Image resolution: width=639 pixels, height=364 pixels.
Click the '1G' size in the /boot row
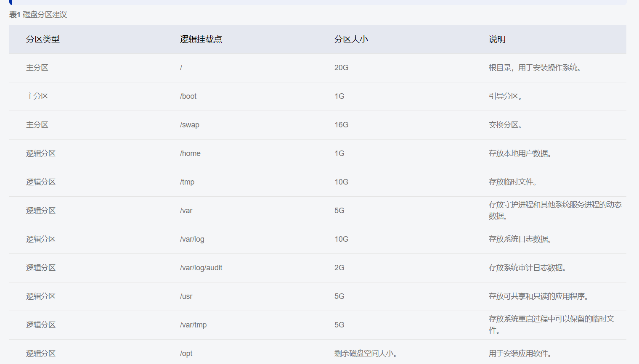click(339, 96)
